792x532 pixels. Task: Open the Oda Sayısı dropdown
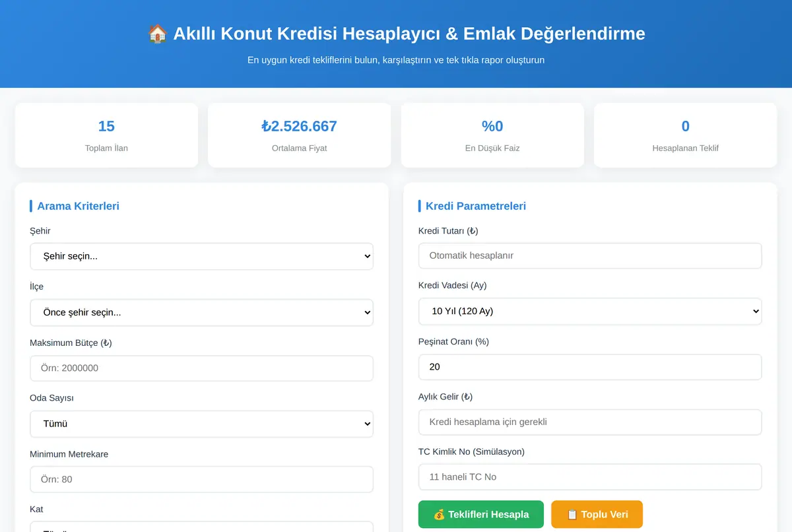[201, 424]
